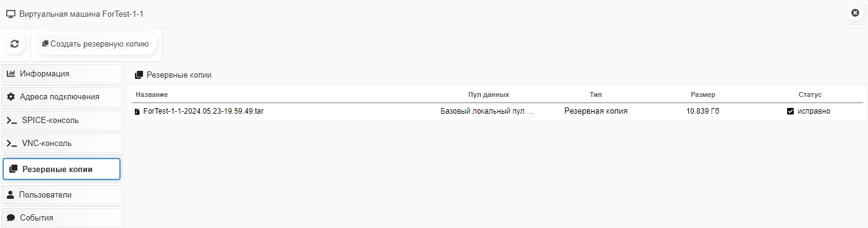
Task: Click the speech bubble icon beside События
Action: (11, 218)
